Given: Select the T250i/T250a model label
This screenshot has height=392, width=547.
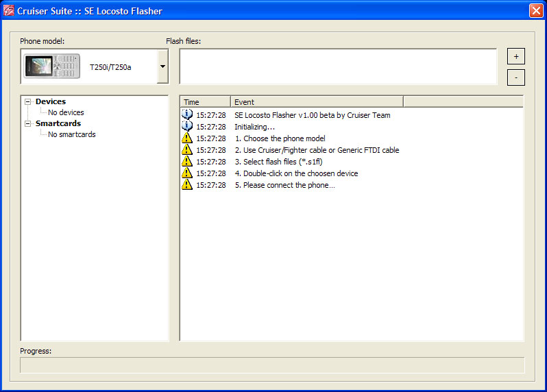Looking at the screenshot, I should 110,67.
